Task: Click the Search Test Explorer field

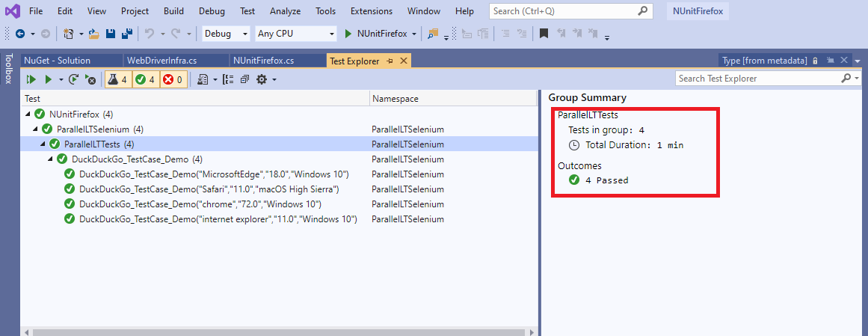Action: coord(768,79)
